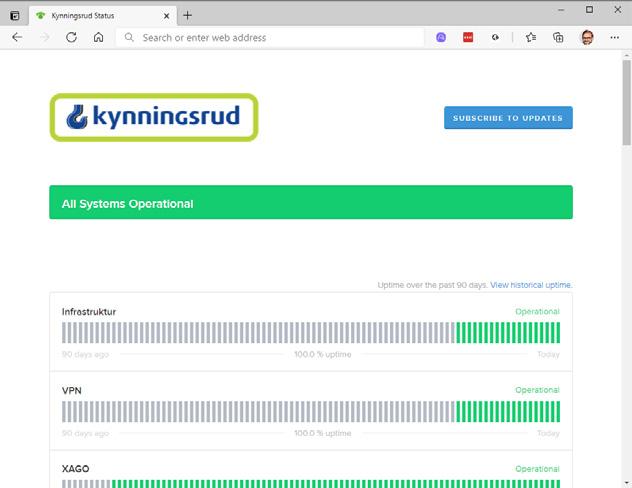The width and height of the screenshot is (632, 488).
Task: Click 100.0 % uptime under Infrastruktur
Action: coord(323,354)
